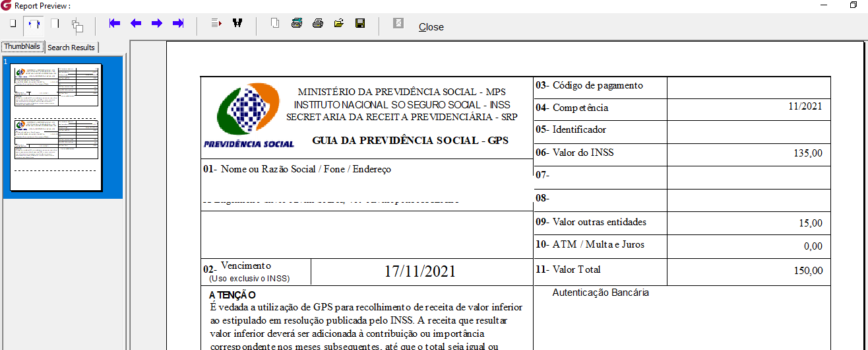The width and height of the screenshot is (868, 350).
Task: Click the ATM / Multa e Juros value 0,00
Action: pyautogui.click(x=813, y=246)
